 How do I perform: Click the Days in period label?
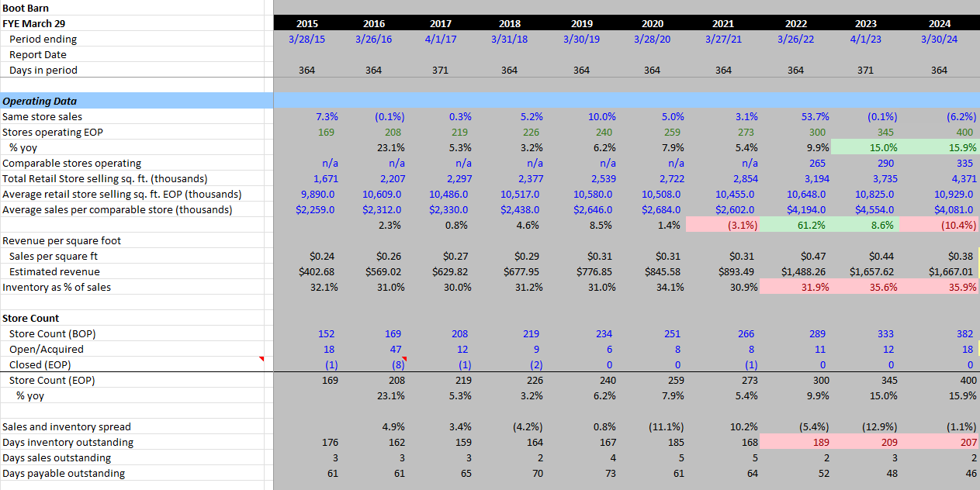pyautogui.click(x=43, y=70)
